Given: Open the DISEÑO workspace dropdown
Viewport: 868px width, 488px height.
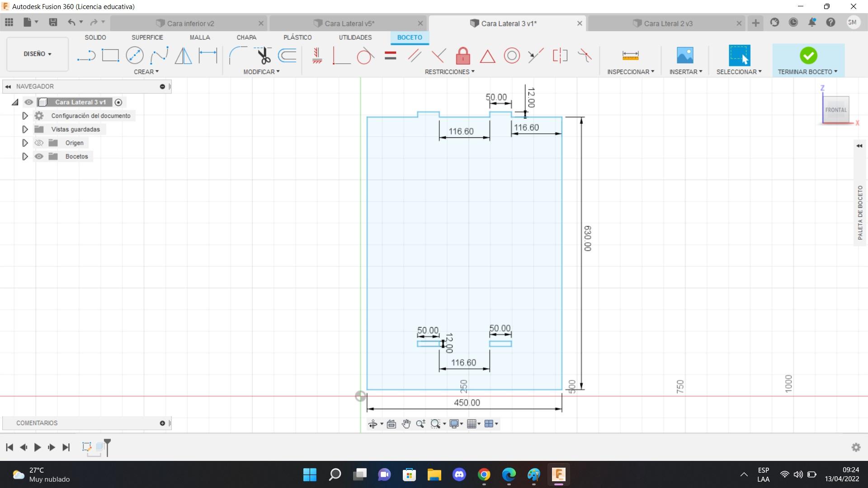Looking at the screenshot, I should pos(38,54).
